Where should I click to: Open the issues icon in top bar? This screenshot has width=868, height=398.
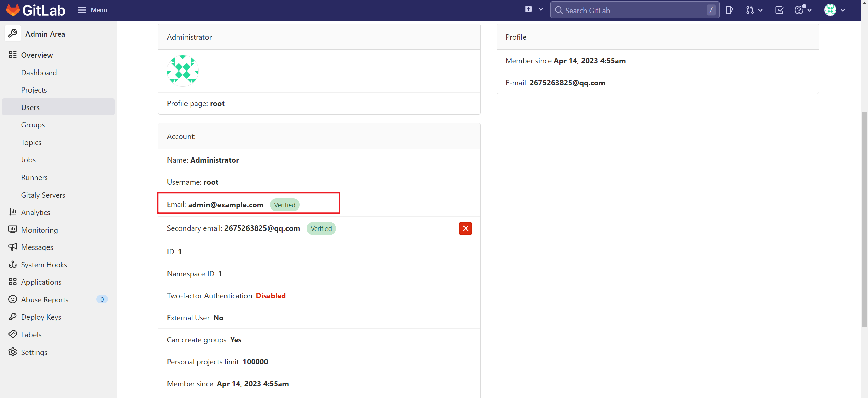click(x=729, y=10)
